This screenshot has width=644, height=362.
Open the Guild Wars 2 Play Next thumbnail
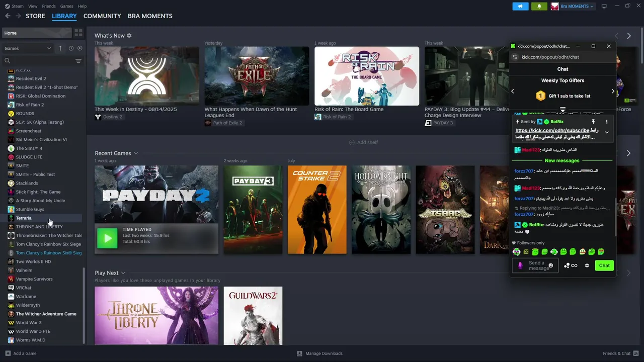click(x=253, y=316)
